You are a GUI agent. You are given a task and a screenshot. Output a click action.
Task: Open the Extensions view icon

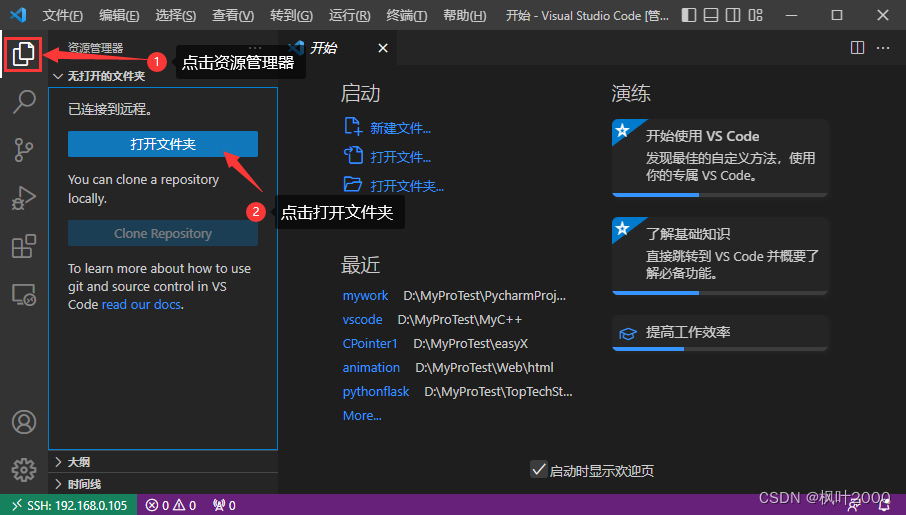point(24,246)
